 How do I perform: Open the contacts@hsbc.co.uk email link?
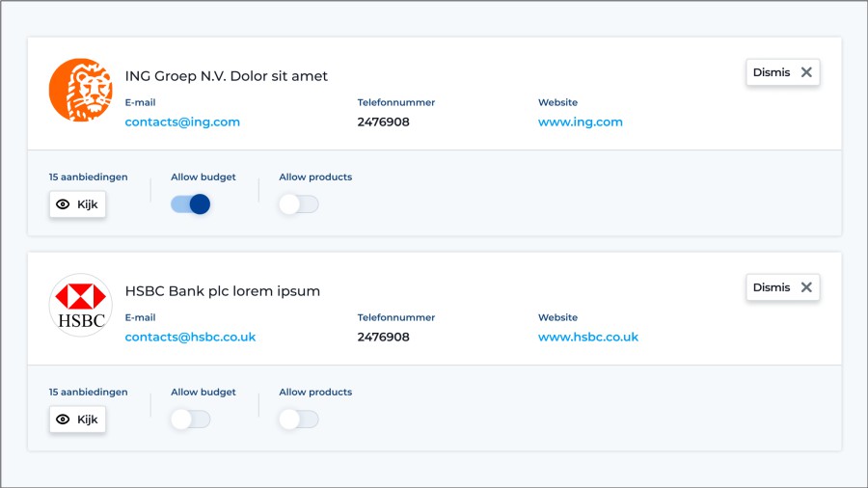click(x=190, y=338)
